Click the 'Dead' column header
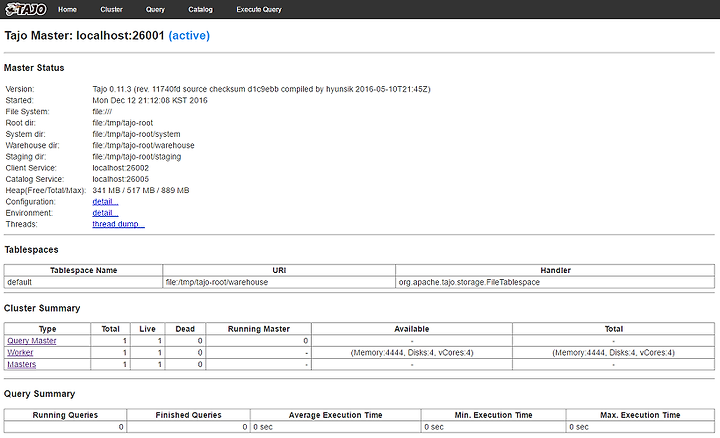Image resolution: width=720 pixels, height=438 pixels. coord(185,329)
